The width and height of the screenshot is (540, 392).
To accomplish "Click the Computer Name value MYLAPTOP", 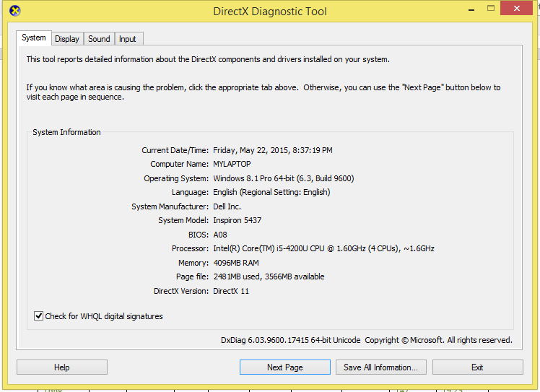I will (x=232, y=165).
